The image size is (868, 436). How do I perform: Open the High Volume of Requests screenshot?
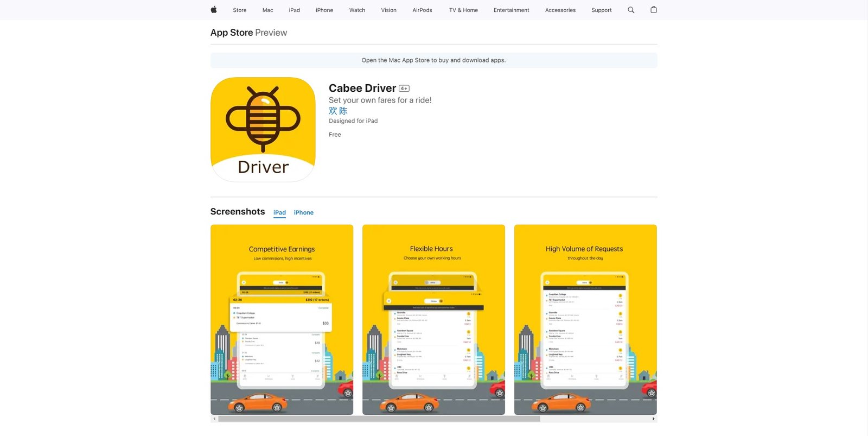585,320
